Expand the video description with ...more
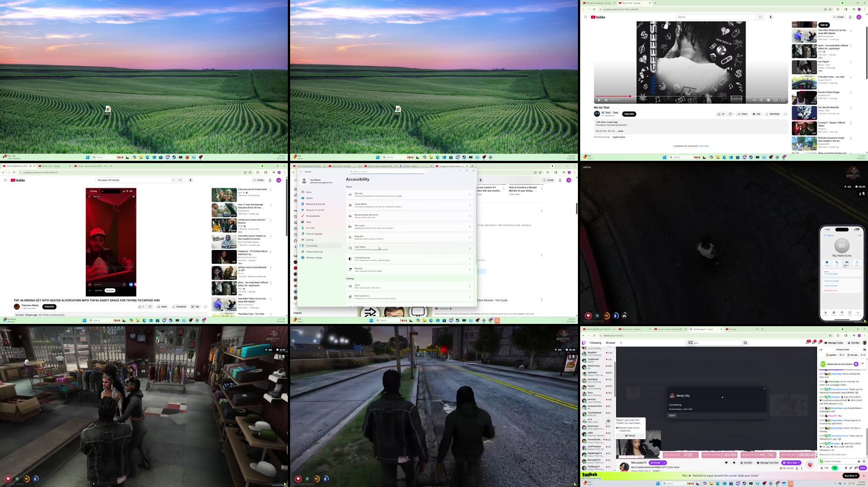 (x=620, y=131)
